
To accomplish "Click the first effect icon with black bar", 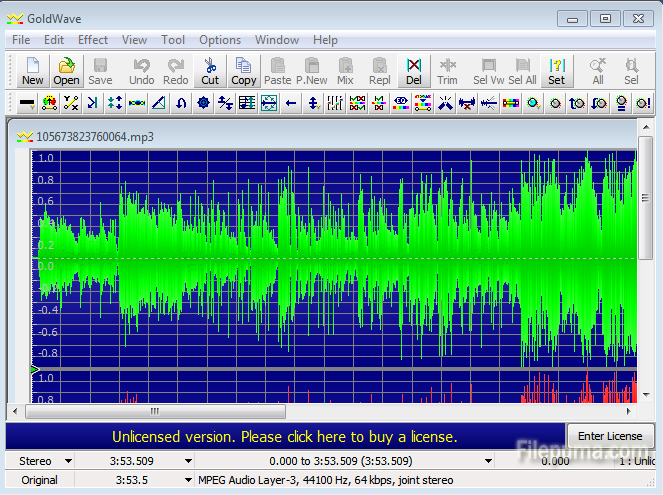I will pyautogui.click(x=26, y=102).
